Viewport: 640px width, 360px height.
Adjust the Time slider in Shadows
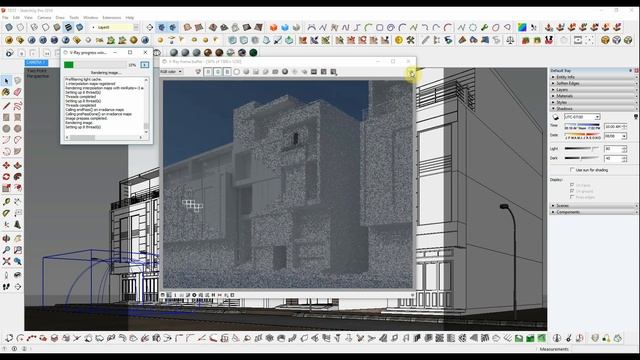[x=582, y=124]
